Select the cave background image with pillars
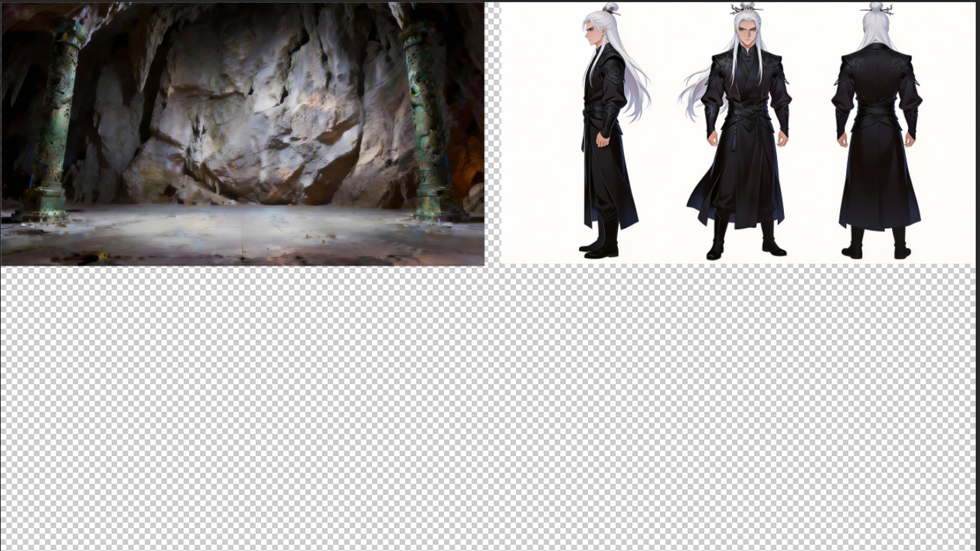The image size is (980, 551). (243, 134)
